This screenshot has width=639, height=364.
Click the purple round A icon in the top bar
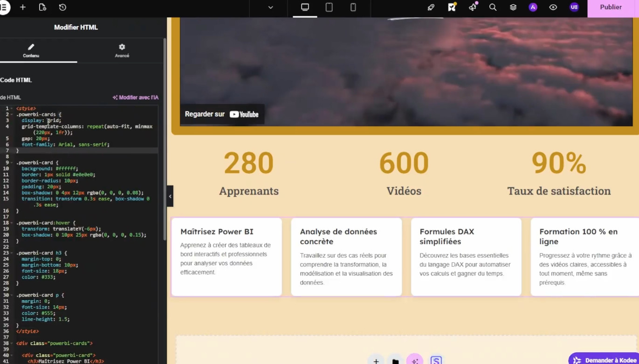(x=533, y=7)
